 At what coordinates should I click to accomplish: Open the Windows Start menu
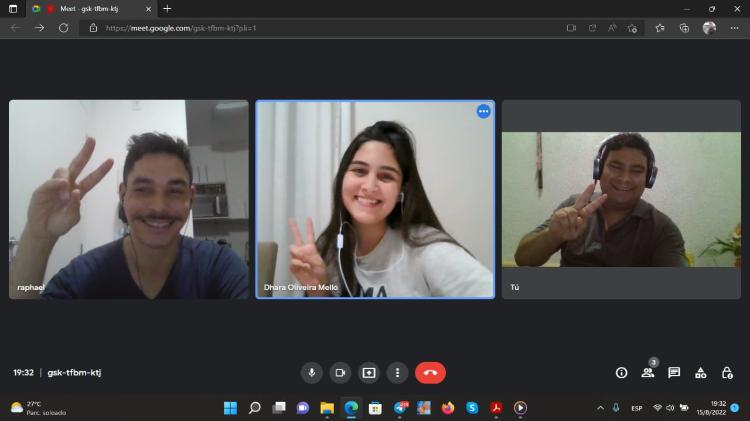(230, 408)
